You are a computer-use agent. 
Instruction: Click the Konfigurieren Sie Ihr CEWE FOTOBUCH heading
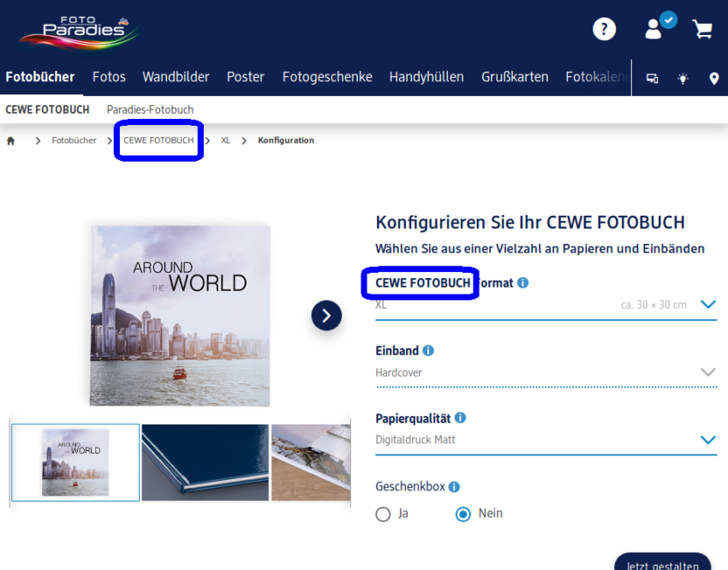(x=530, y=223)
